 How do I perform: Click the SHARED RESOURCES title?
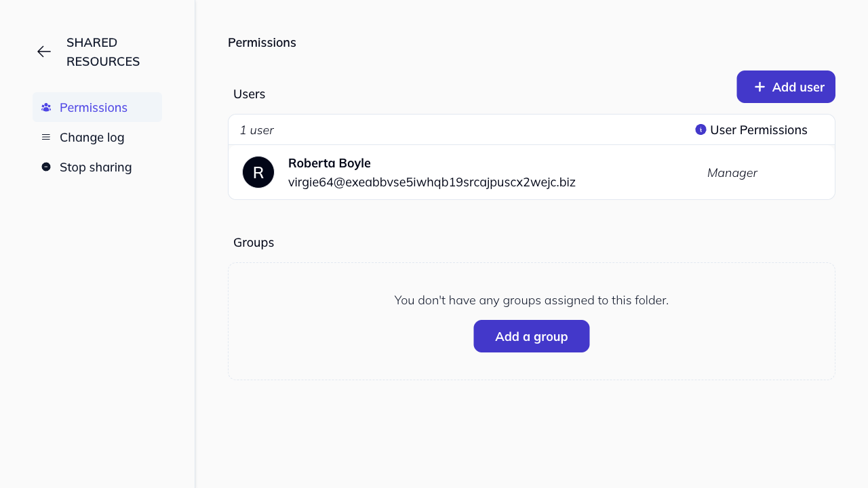[x=103, y=52]
